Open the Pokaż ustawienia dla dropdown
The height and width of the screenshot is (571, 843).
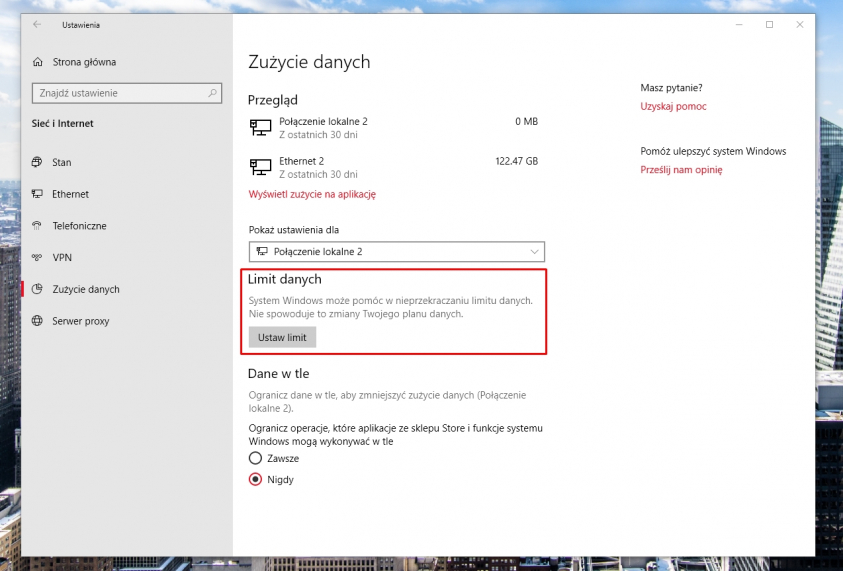397,252
